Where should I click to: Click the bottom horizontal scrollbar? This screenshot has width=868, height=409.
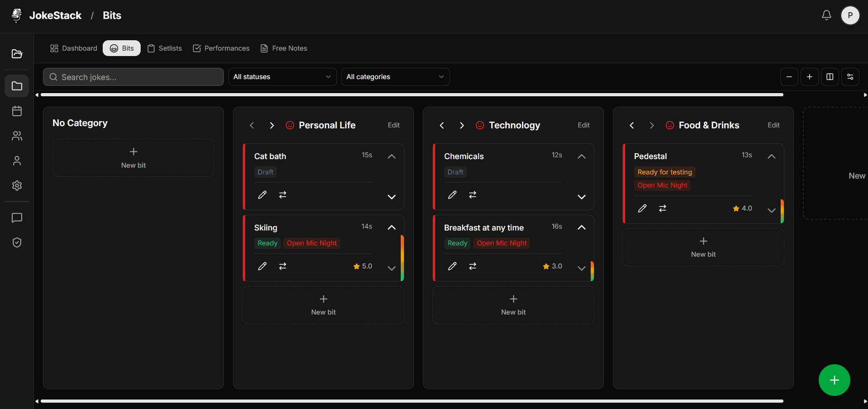tap(412, 401)
